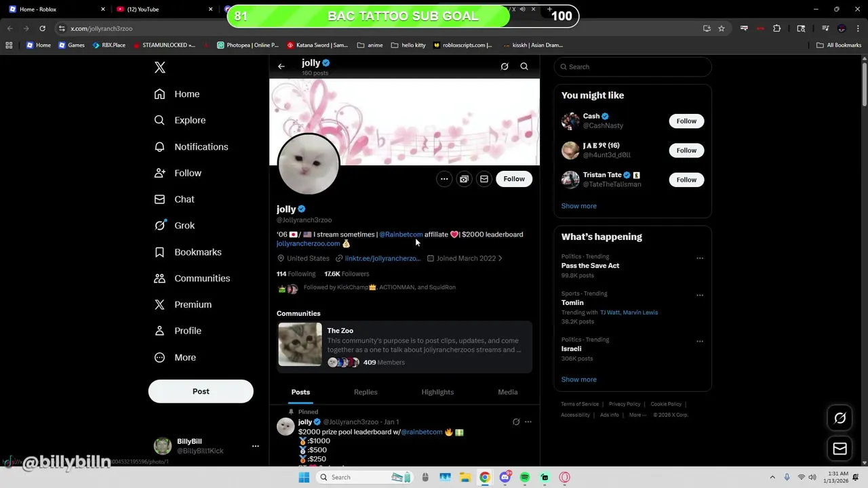Open floating Grok button
Image resolution: width=868 pixels, height=488 pixels.
point(840,418)
